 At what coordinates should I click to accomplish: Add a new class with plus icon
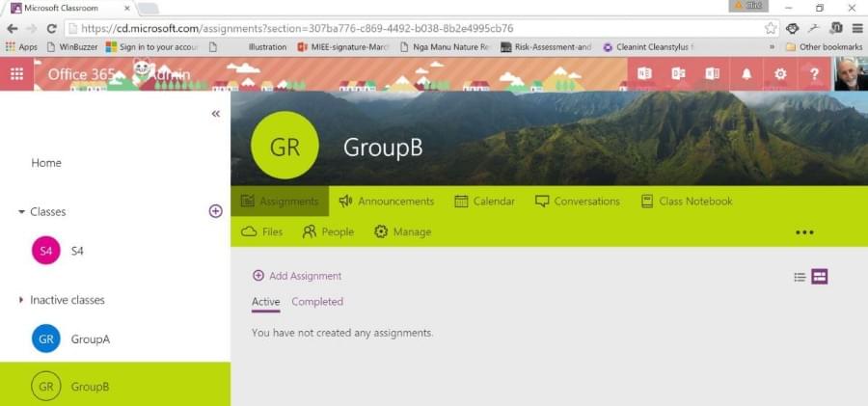[215, 211]
